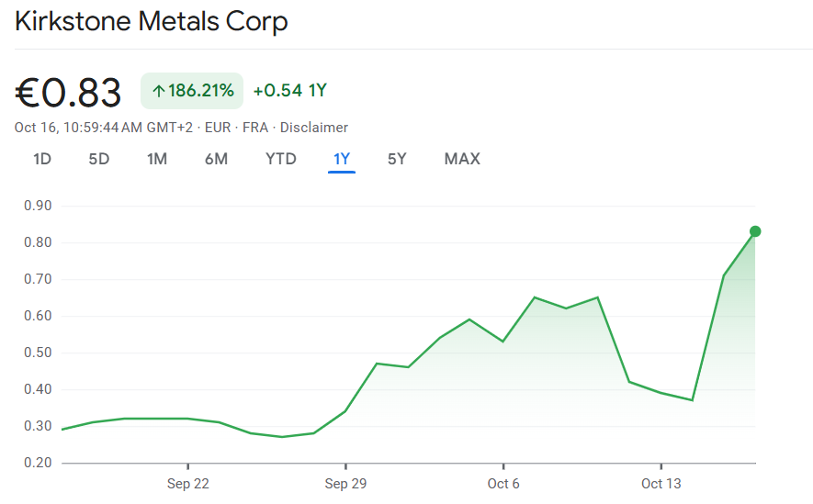This screenshot has height=504, width=813.
Task: Open the 6M chart range
Action: coord(216,159)
